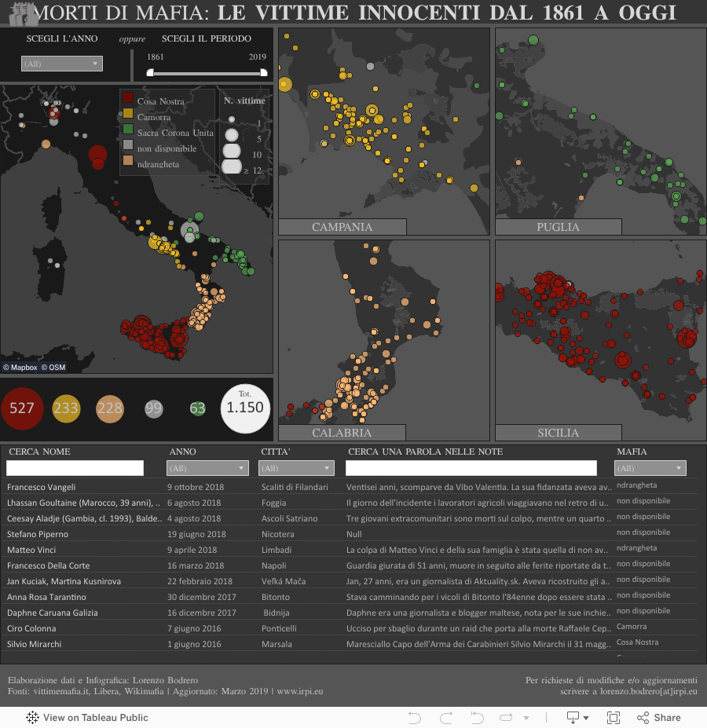Click the CAMPANIA map label
The width and height of the screenshot is (707, 728).
click(x=343, y=227)
